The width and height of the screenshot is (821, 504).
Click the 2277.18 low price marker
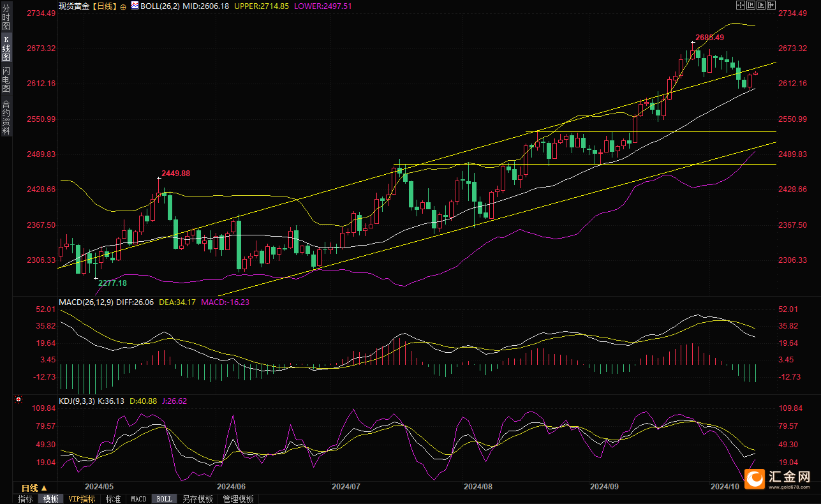point(112,283)
